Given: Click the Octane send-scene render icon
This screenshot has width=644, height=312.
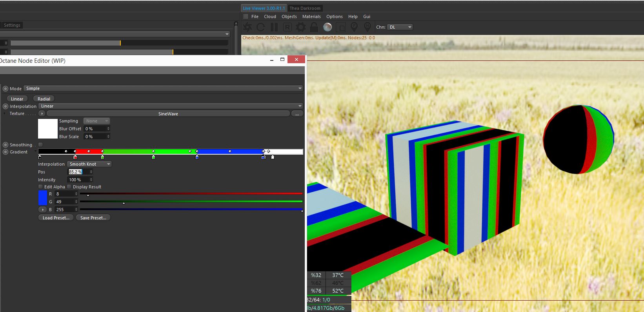Looking at the screenshot, I should coord(247,27).
